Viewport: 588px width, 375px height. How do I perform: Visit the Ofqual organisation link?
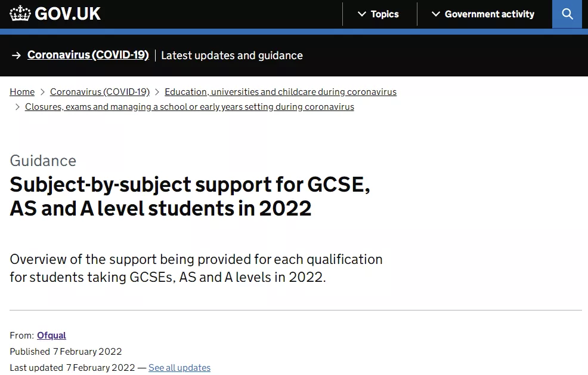51,335
